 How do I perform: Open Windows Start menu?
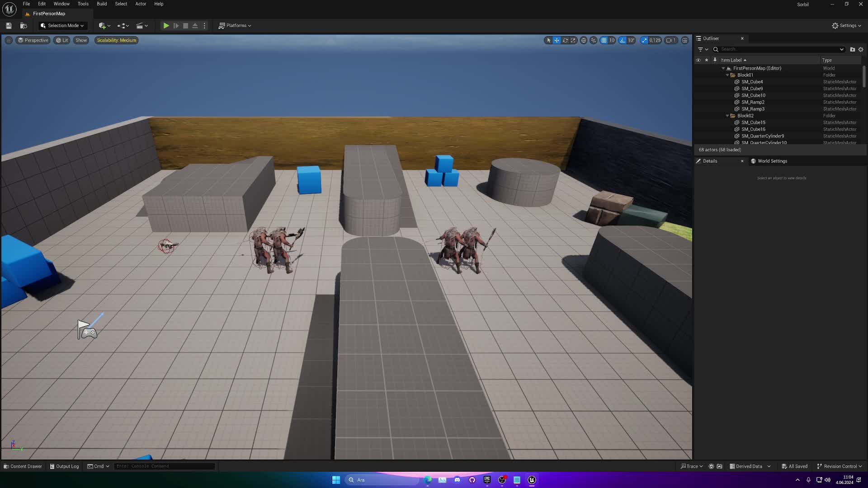336,480
